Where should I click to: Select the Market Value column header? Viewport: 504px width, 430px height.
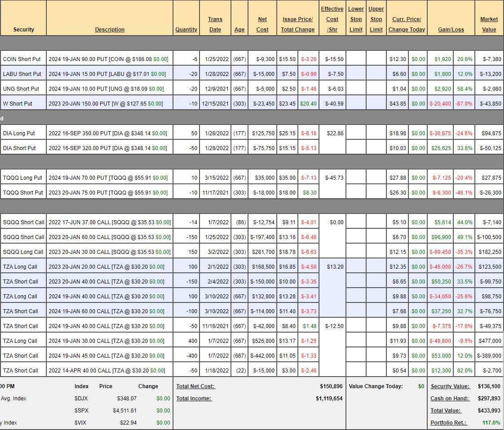(489, 24)
